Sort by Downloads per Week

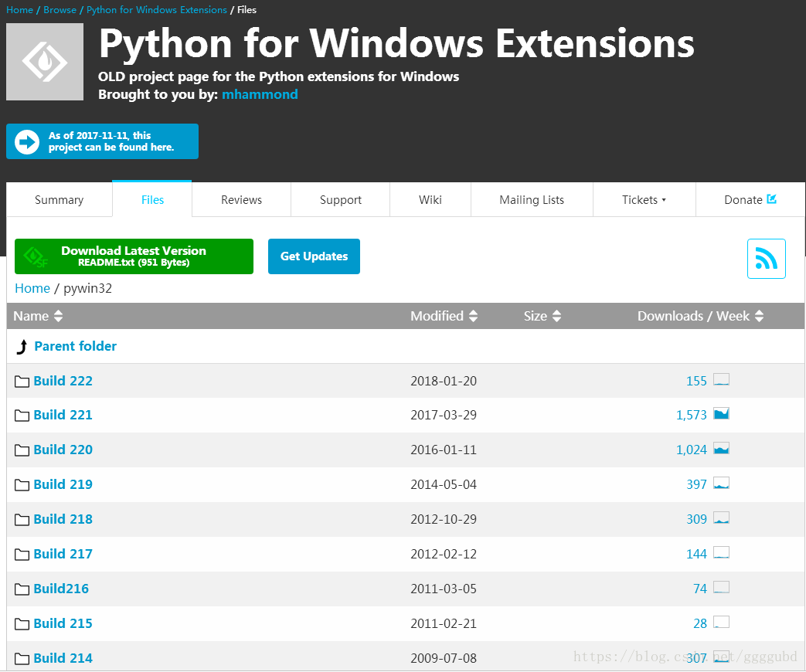click(x=758, y=316)
